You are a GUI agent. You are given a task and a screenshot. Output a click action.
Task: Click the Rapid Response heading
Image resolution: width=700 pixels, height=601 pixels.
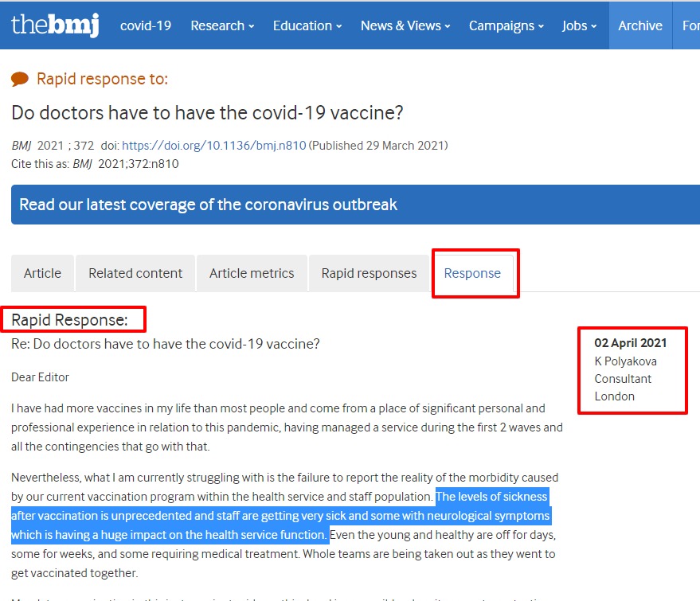(x=69, y=320)
